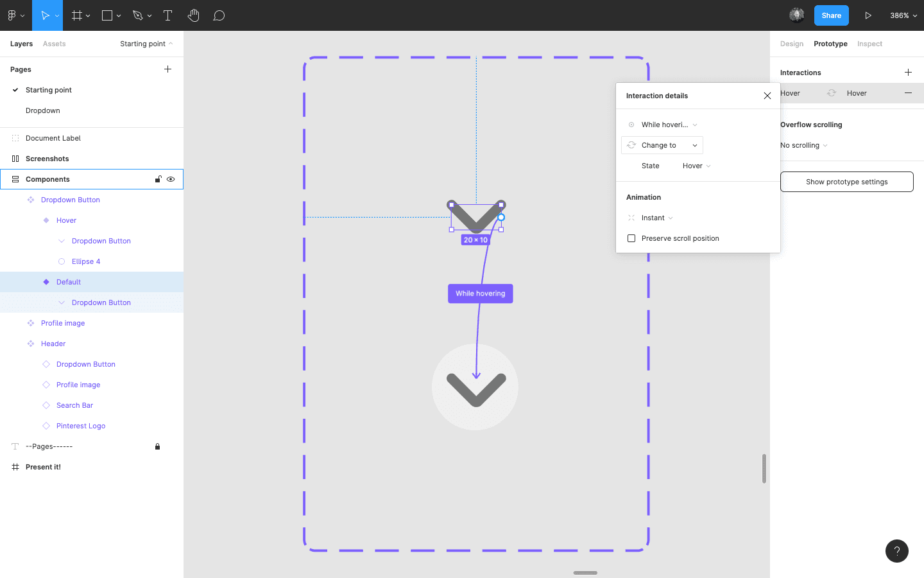Click the Share button
Screen dimensions: 924x578
click(x=832, y=15)
